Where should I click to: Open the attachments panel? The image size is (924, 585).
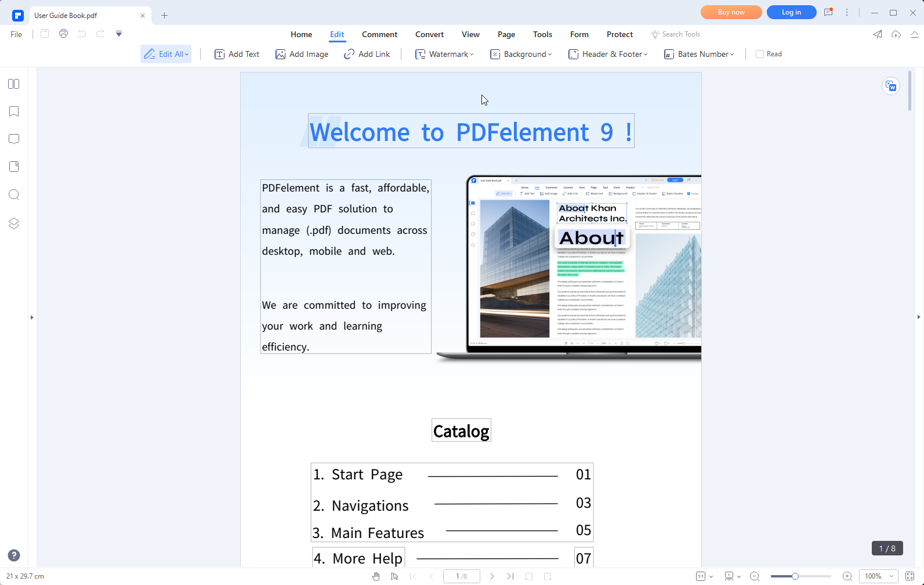pyautogui.click(x=14, y=167)
